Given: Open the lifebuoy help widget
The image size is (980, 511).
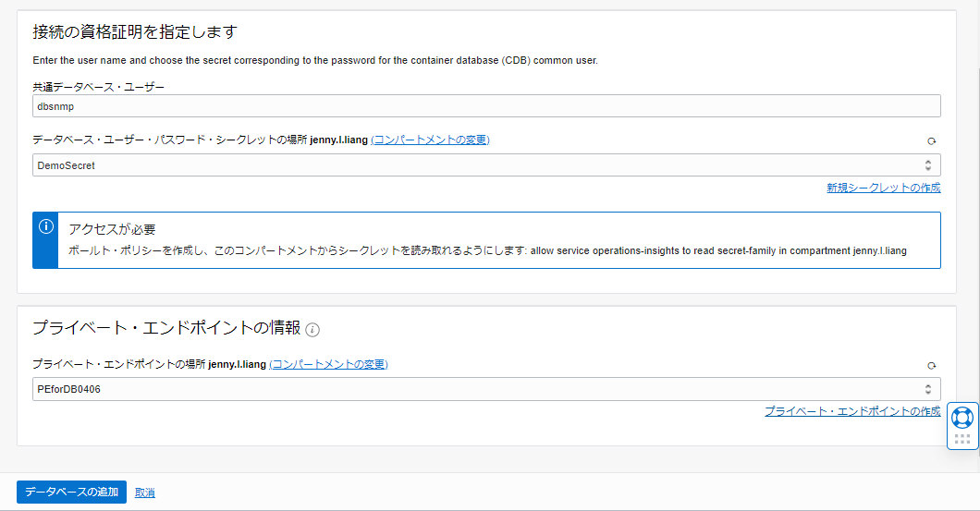Looking at the screenshot, I should [x=962, y=418].
